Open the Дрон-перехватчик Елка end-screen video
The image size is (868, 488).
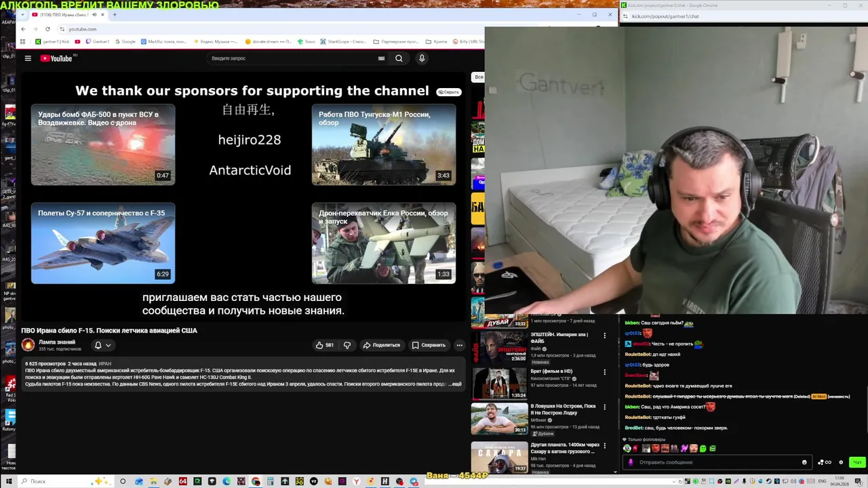coord(384,243)
